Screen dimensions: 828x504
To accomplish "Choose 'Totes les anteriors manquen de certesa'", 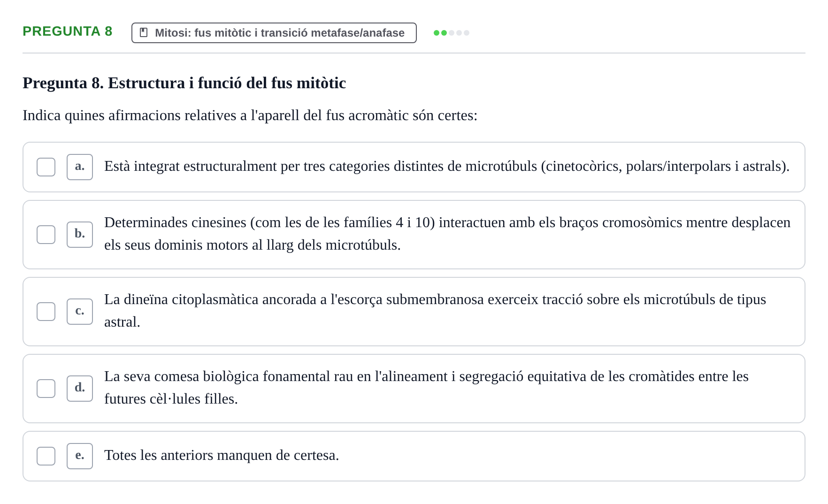I will click(x=414, y=456).
